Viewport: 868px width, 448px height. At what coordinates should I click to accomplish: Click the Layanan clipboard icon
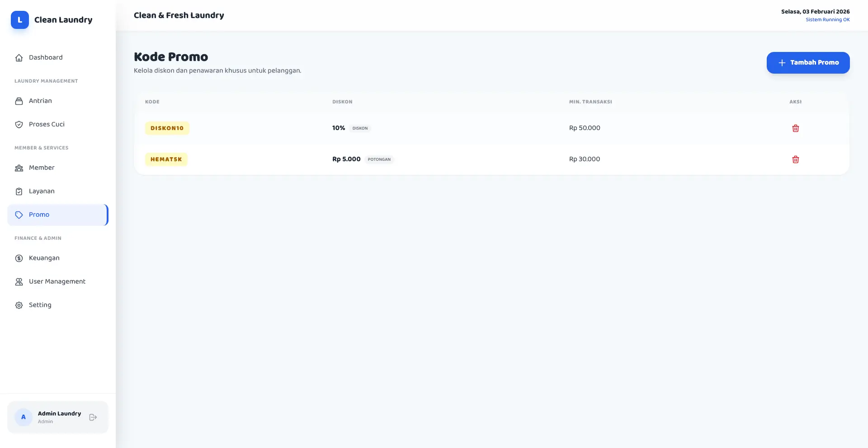click(x=19, y=191)
